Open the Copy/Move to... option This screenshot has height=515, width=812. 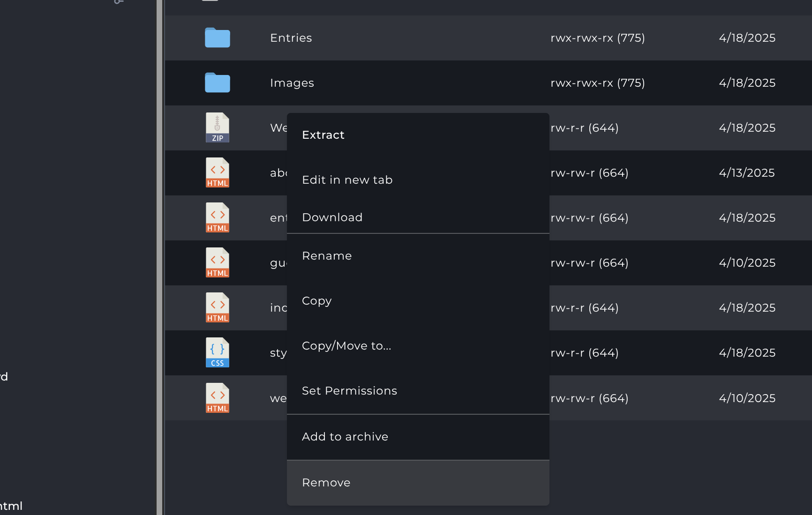click(346, 346)
